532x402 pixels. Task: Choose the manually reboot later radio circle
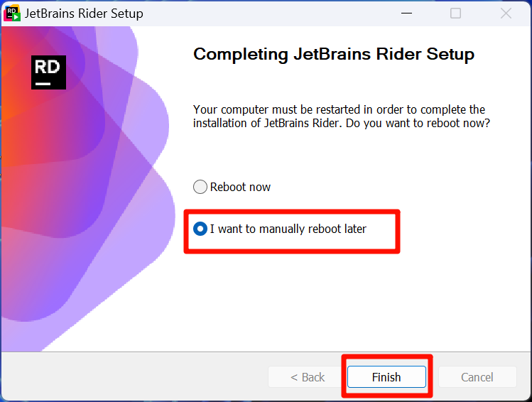200,229
